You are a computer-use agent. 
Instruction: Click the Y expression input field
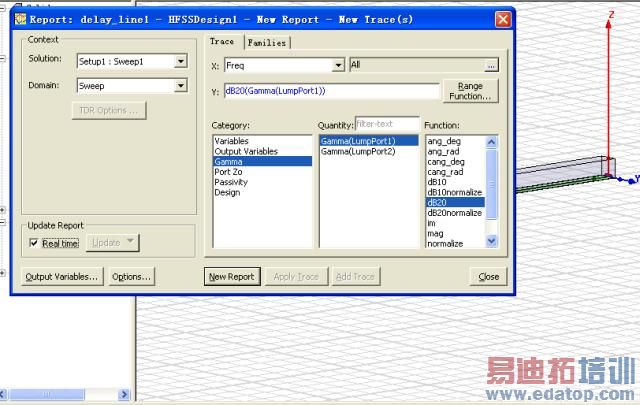331,91
